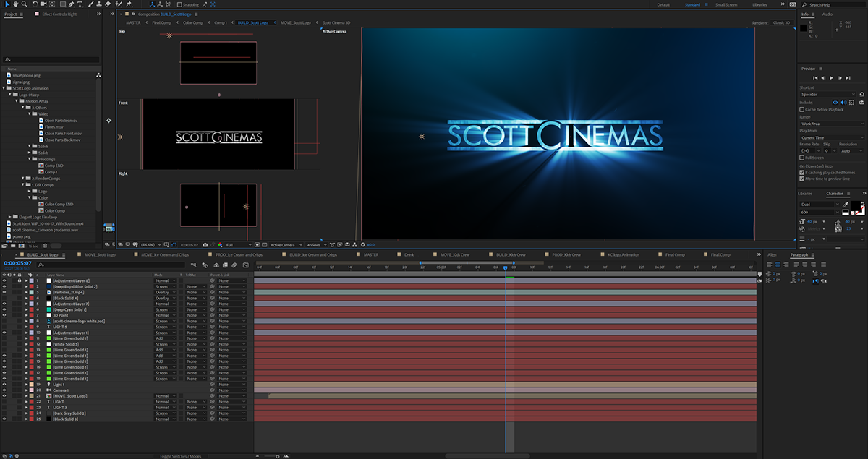Select the Horizontal Type tool
The height and width of the screenshot is (459, 868).
80,4
